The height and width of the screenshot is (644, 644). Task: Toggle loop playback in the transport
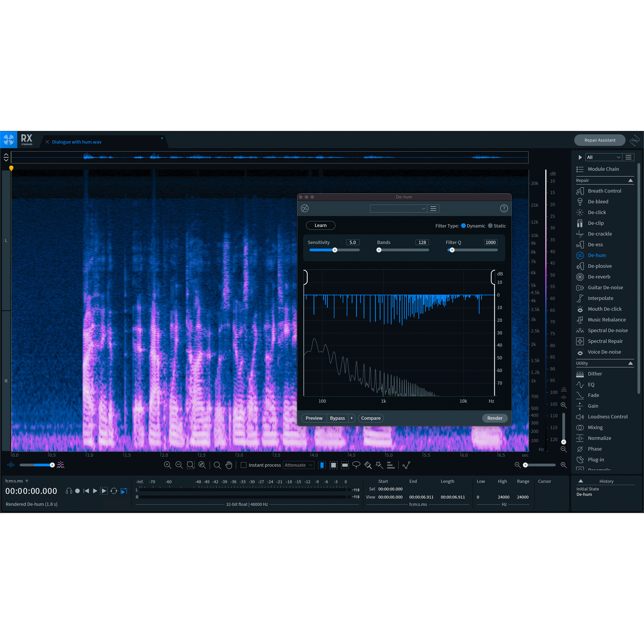(x=114, y=491)
